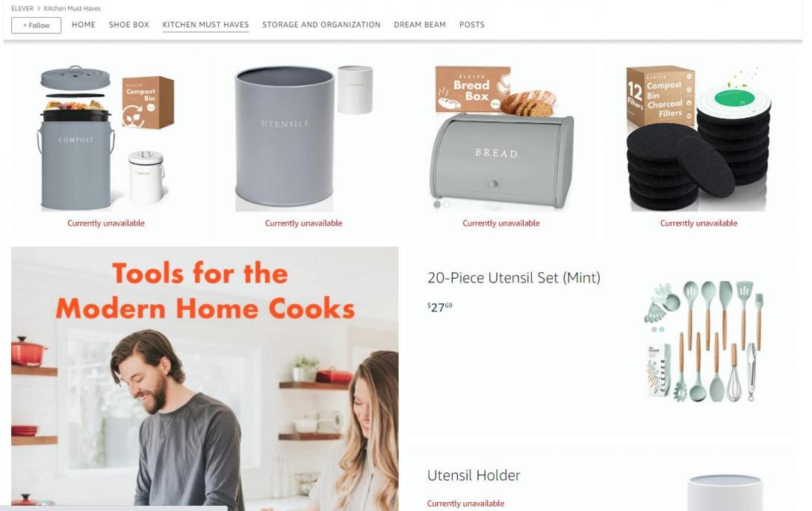Open the Utensil Holder product title
Image resolution: width=812 pixels, height=511 pixels.
point(474,476)
